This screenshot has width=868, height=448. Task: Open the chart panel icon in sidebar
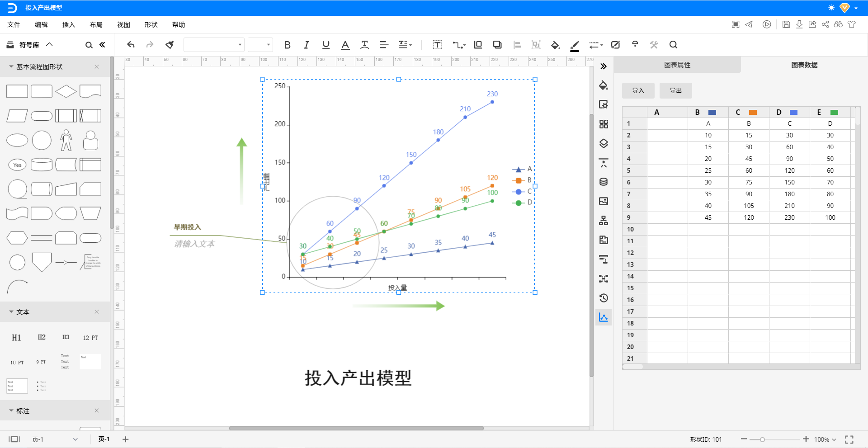[x=604, y=317]
